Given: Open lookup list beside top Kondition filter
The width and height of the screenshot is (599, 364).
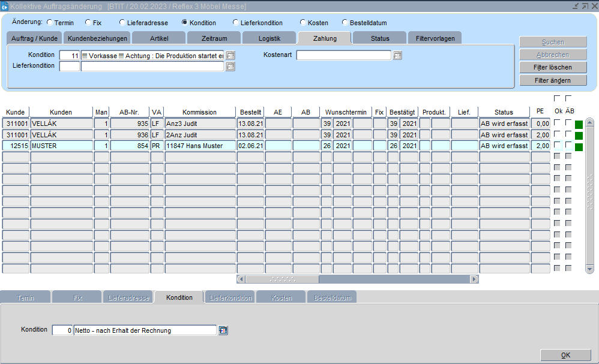Looking at the screenshot, I should [x=230, y=56].
